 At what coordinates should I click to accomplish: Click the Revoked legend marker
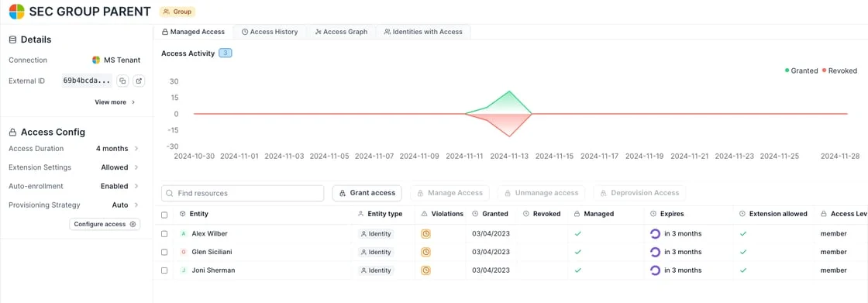[825, 71]
